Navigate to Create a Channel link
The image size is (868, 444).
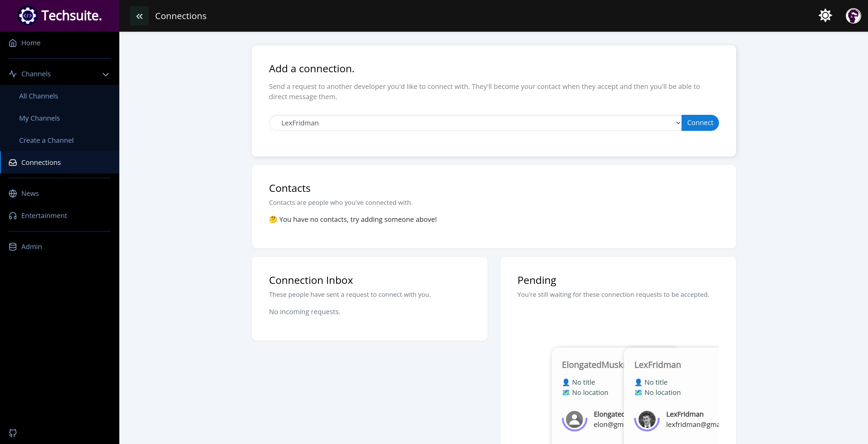[46, 140]
